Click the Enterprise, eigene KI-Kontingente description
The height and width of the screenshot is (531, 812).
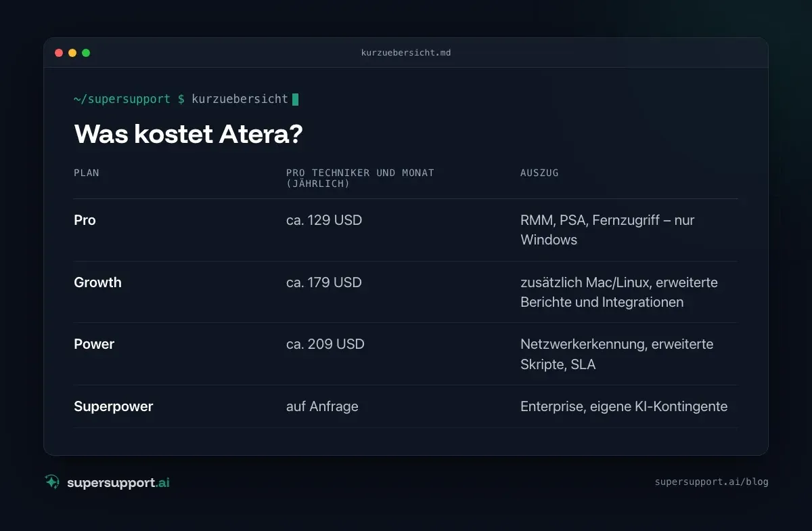coord(624,406)
